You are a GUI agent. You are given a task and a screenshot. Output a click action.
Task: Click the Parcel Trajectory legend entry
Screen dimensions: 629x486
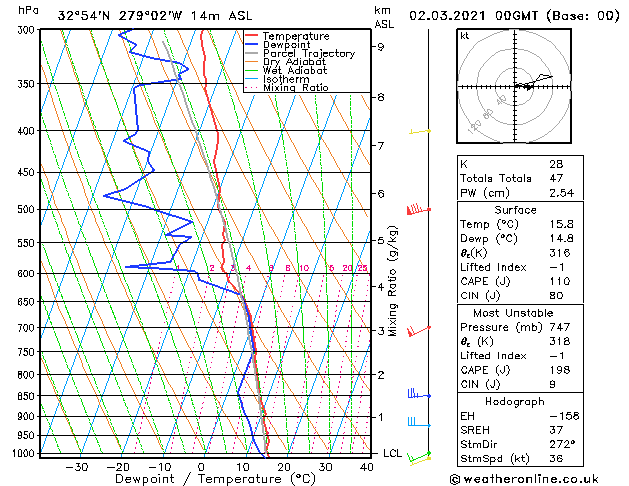[x=309, y=53]
